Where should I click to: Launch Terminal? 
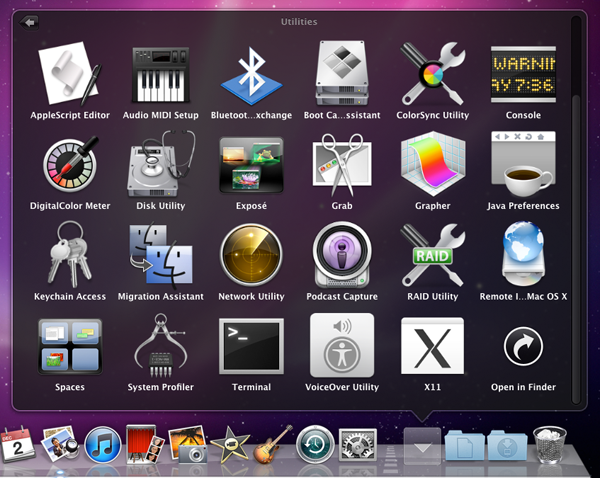click(x=251, y=346)
